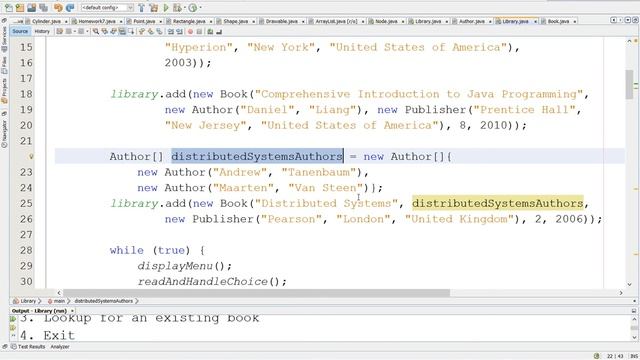The height and width of the screenshot is (360, 640).
Task: Click the hint lightbulb on line 22
Action: point(31,156)
